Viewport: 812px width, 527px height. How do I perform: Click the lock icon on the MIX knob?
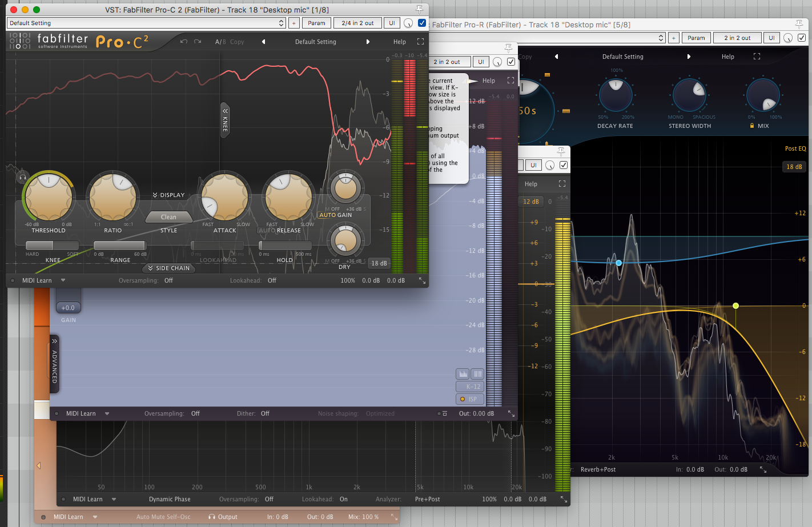point(752,126)
